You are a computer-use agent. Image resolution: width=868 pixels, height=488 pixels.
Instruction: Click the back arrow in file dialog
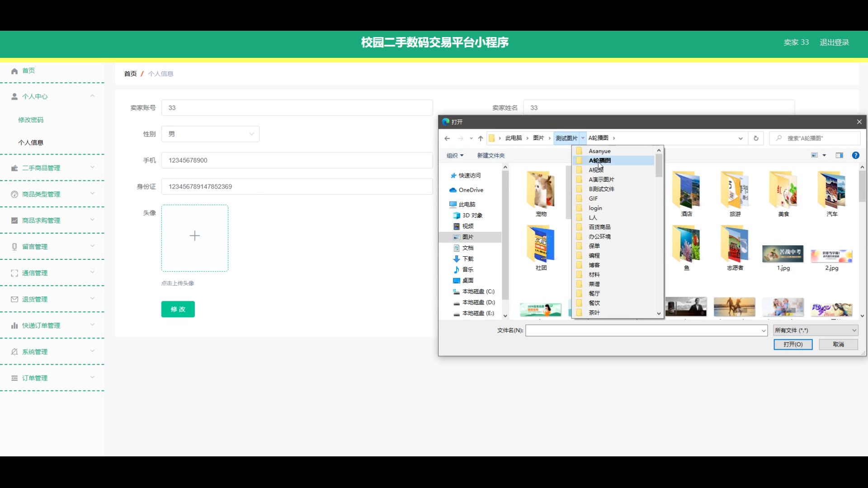(x=447, y=138)
